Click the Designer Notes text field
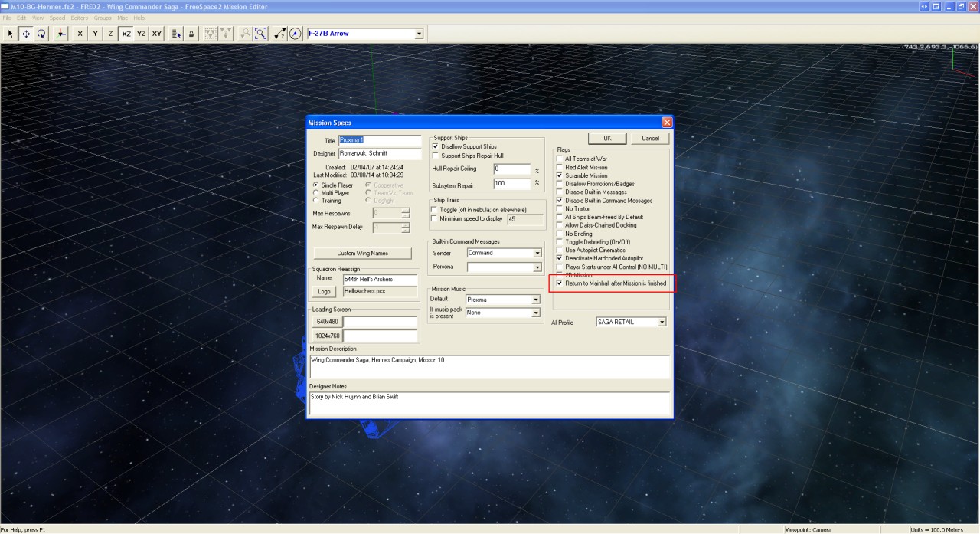Image resolution: width=980 pixels, height=534 pixels. tap(488, 403)
